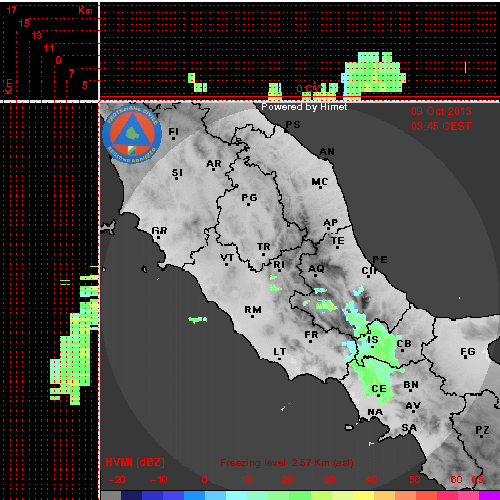
Task: Click the 03:45 CEST timestamp
Action: 441,126
